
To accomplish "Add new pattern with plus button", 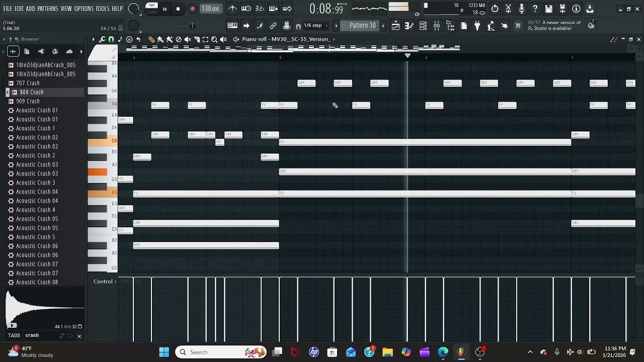I will [x=383, y=26].
